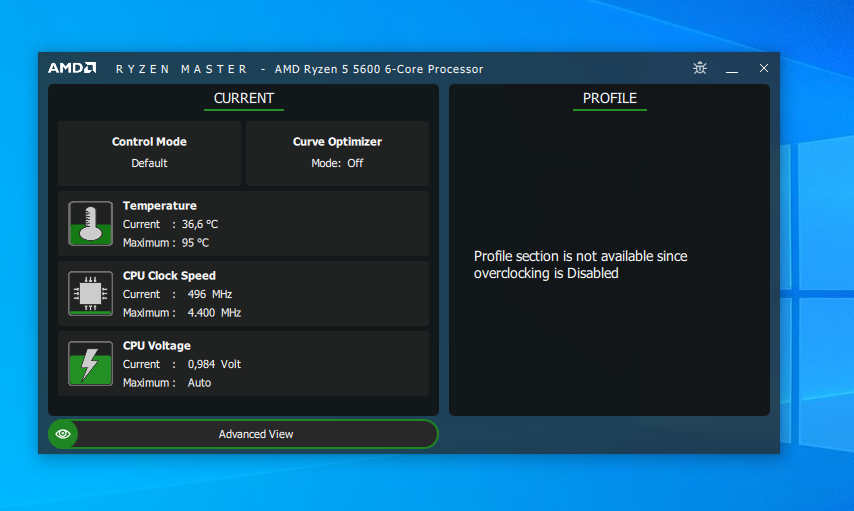Image resolution: width=854 pixels, height=511 pixels.
Task: Click the maximum temperature 95 °C value
Action: pyautogui.click(x=195, y=243)
